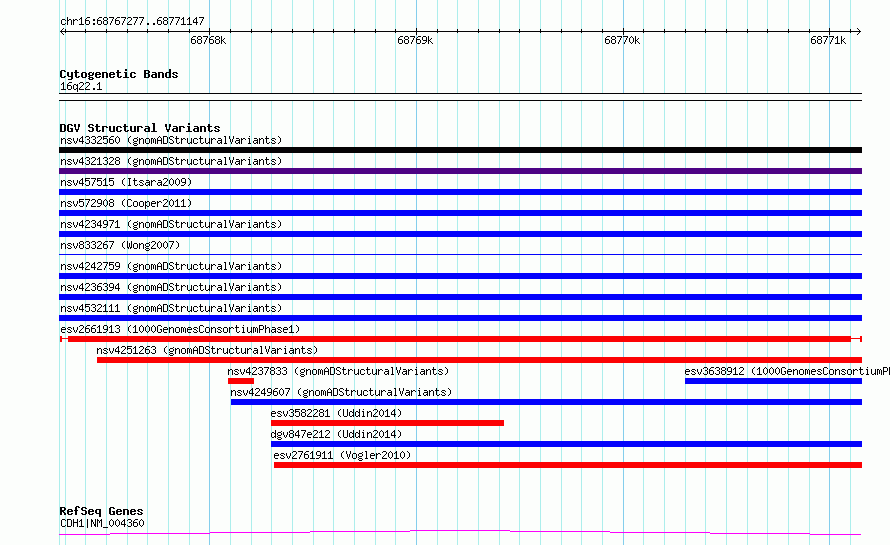890x545 pixels.
Task: Select the nsv4242759 blue variant bar
Action: [460, 276]
